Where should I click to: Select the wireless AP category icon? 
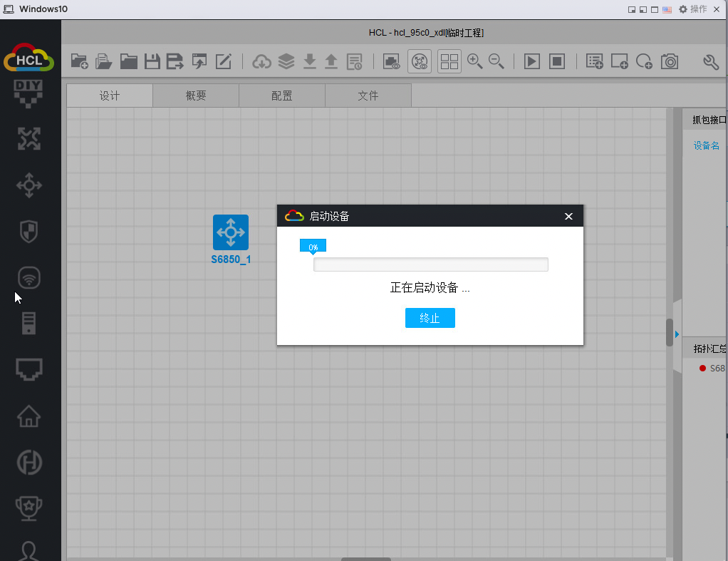(28, 277)
